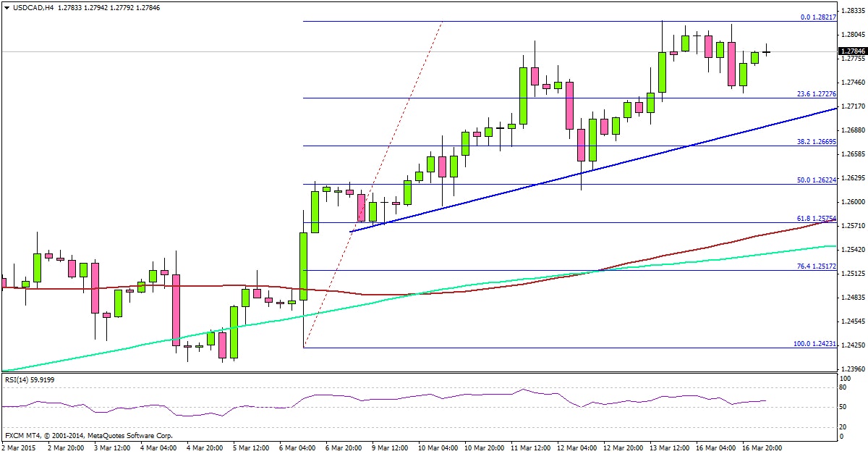868x454 pixels.
Task: Select the current price tag 1.27846
Action: coord(851,51)
